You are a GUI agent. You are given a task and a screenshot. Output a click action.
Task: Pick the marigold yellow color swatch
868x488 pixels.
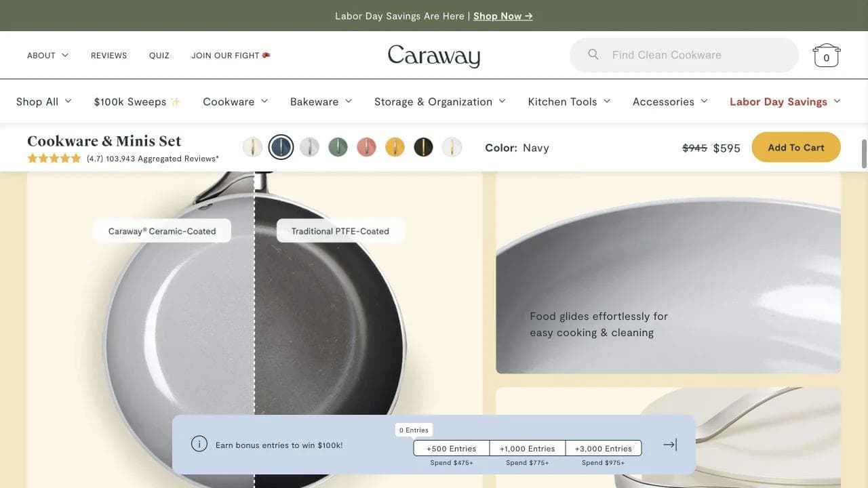pos(395,147)
